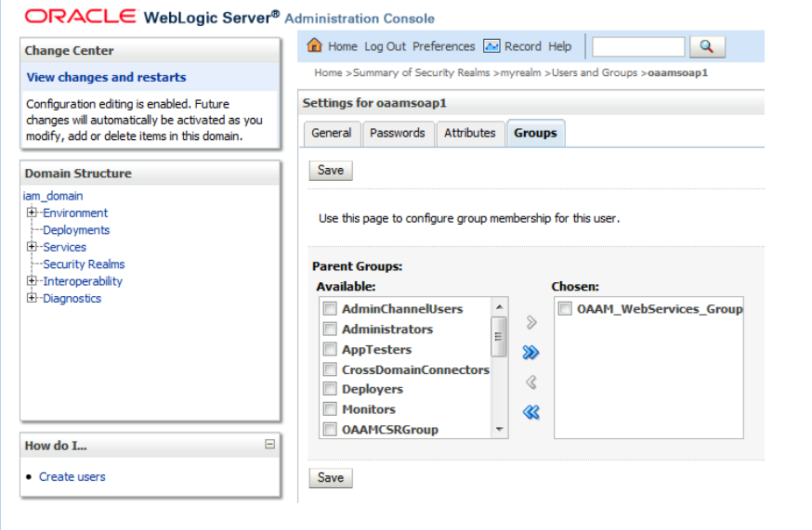Open Environment link in Domain Structure
This screenshot has height=530, width=812.
click(75, 213)
